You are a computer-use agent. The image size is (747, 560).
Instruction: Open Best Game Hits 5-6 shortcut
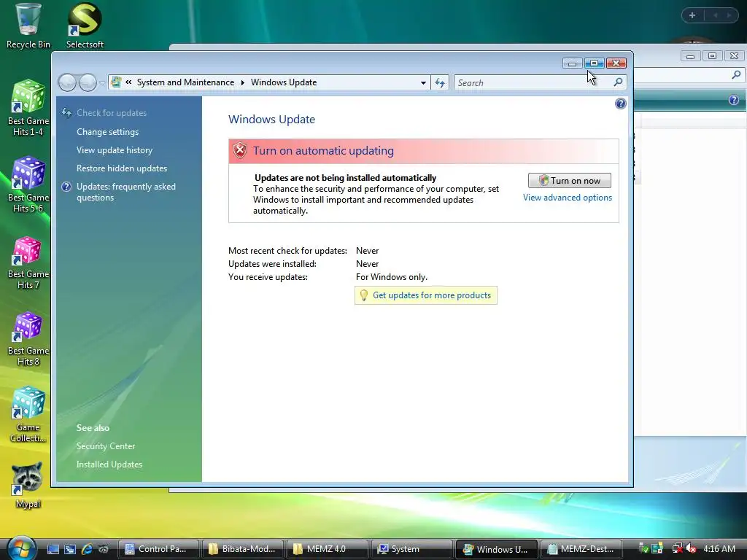(x=28, y=184)
